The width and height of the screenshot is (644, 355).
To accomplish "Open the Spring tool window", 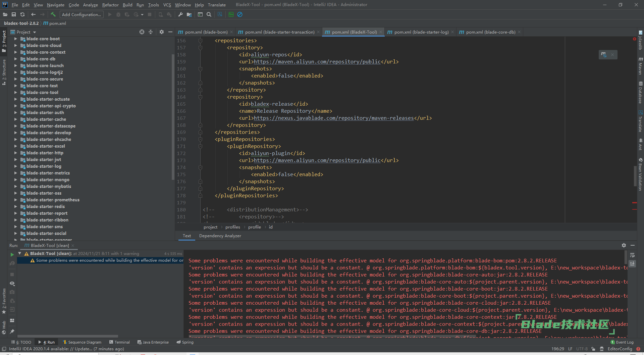I will [x=185, y=342].
